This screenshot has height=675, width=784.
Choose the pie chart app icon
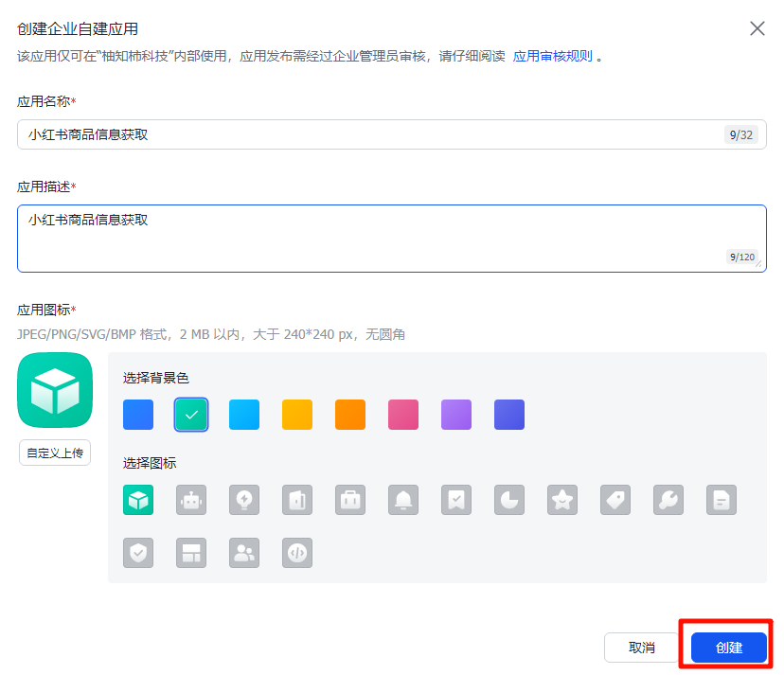[509, 500]
